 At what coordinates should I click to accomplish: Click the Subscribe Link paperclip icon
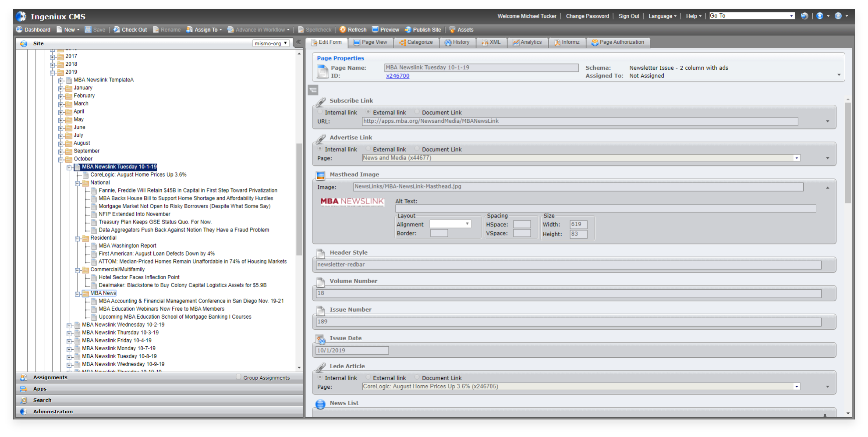(321, 102)
